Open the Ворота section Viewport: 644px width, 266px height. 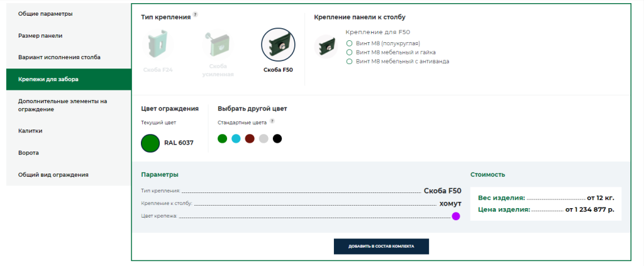click(x=28, y=153)
